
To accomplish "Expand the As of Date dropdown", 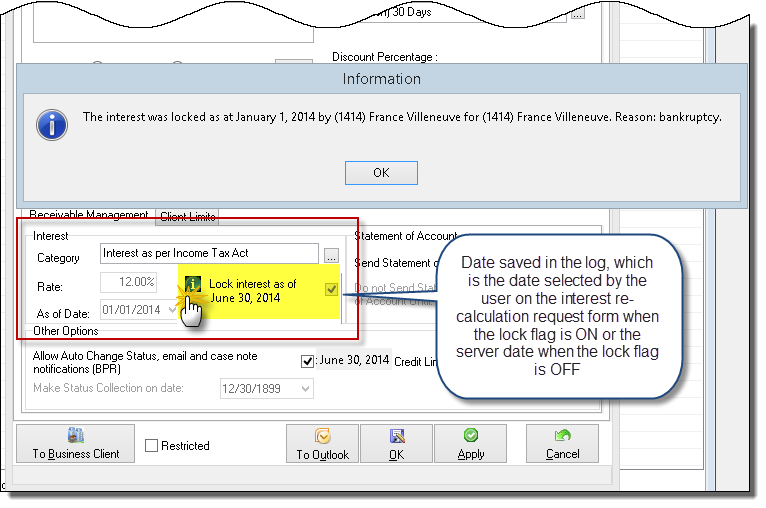I will (x=172, y=310).
